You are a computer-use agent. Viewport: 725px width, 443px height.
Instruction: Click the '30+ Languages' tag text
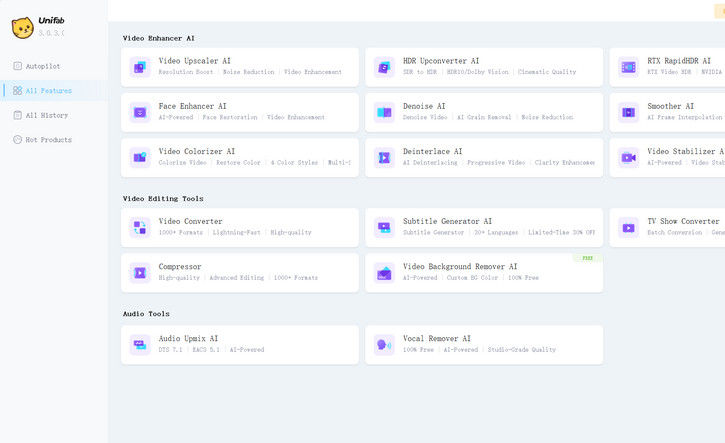click(496, 233)
